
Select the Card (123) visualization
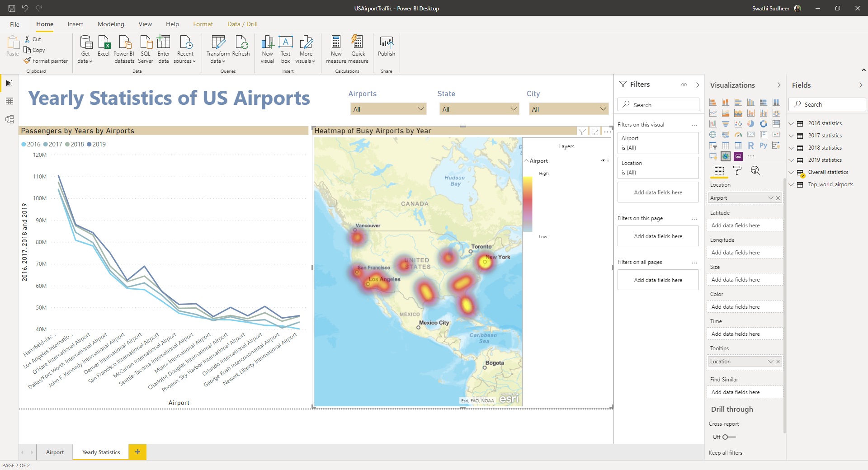click(751, 135)
